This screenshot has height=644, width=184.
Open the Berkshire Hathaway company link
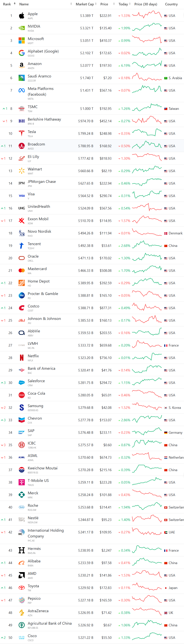click(44, 119)
